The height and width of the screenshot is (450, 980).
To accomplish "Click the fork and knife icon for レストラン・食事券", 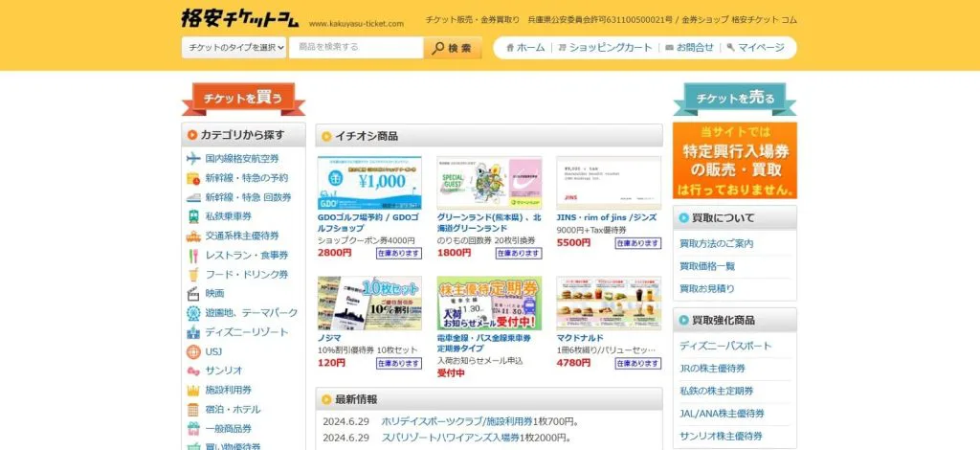I will pyautogui.click(x=193, y=255).
